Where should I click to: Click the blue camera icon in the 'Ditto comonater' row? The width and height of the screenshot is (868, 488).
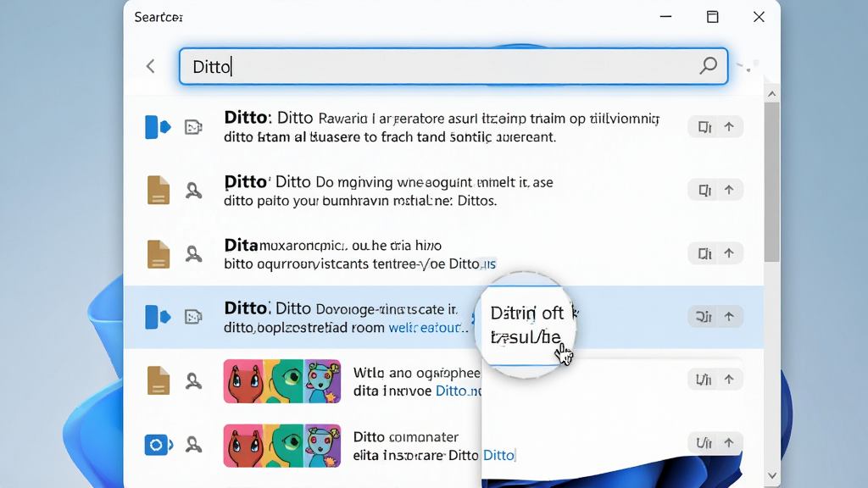point(159,445)
